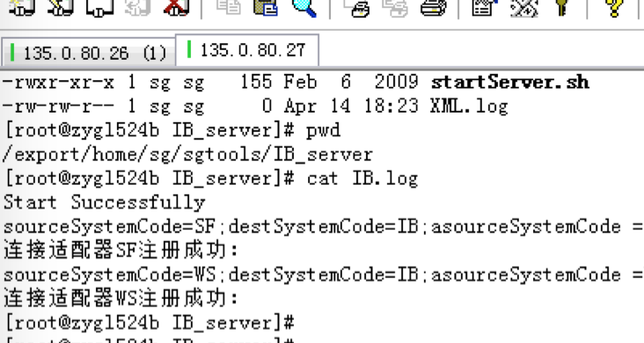Click the 'Start Successfully' line
Screen dimensions: 644x343
(105, 202)
